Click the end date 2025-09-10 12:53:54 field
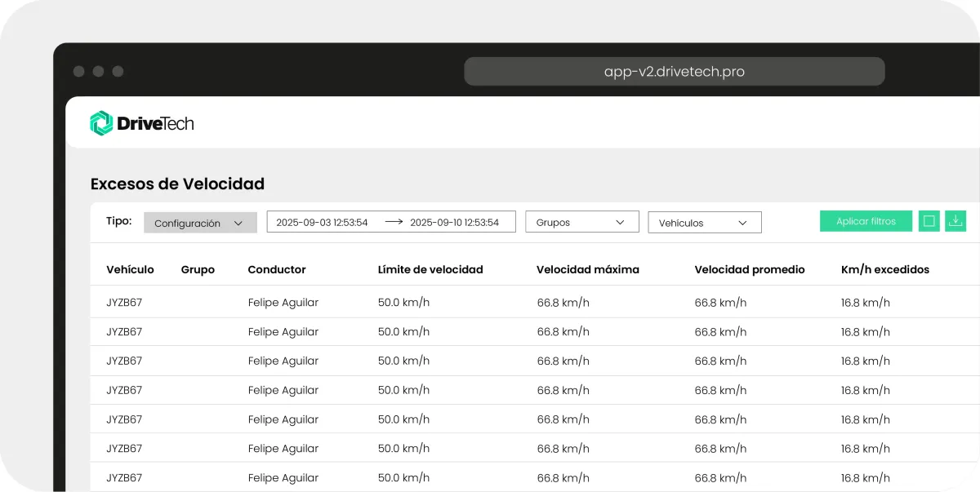 455,222
